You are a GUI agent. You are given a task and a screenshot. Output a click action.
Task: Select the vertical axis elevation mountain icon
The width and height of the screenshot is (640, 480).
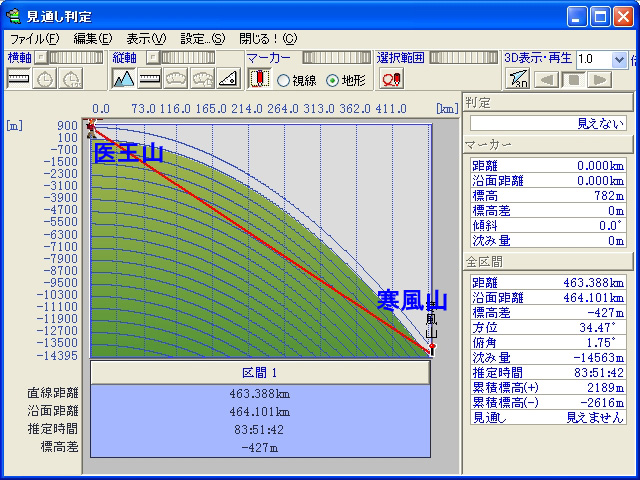pos(123,79)
